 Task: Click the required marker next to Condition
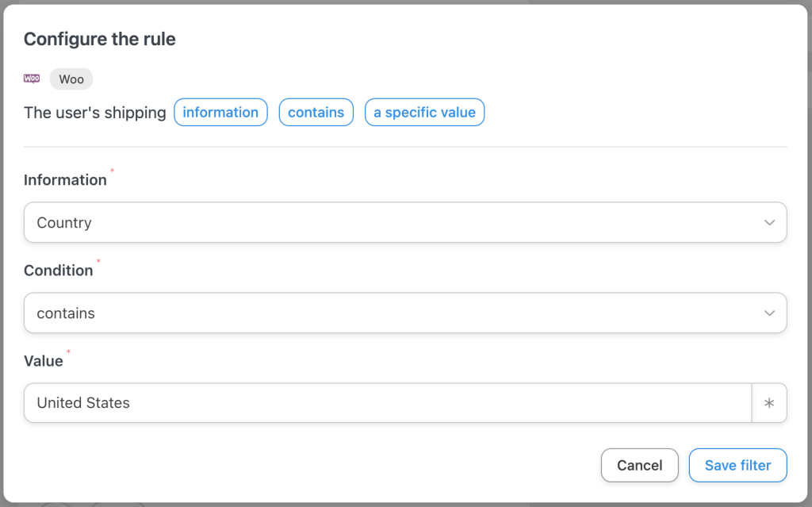(98, 262)
